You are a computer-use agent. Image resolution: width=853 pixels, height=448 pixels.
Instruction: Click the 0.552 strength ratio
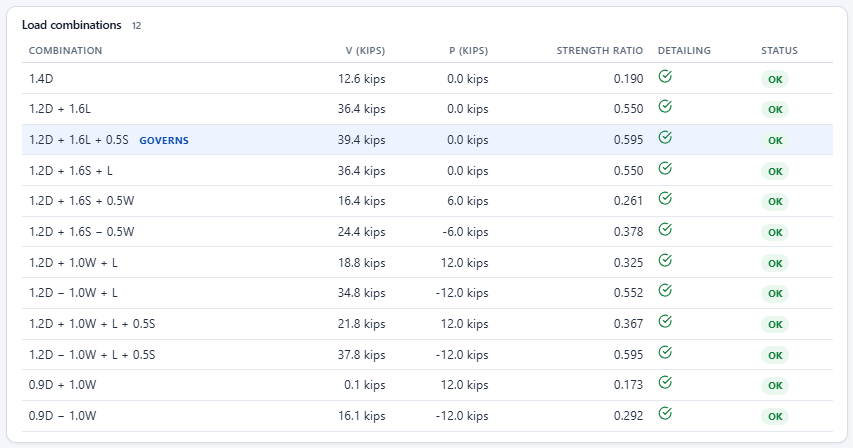coord(628,293)
